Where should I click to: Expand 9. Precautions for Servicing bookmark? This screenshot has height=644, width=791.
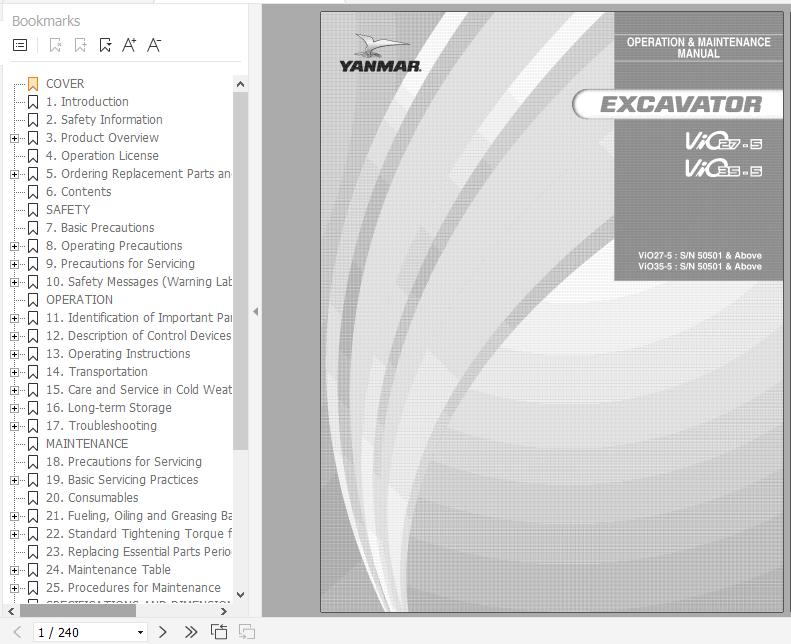coord(15,264)
